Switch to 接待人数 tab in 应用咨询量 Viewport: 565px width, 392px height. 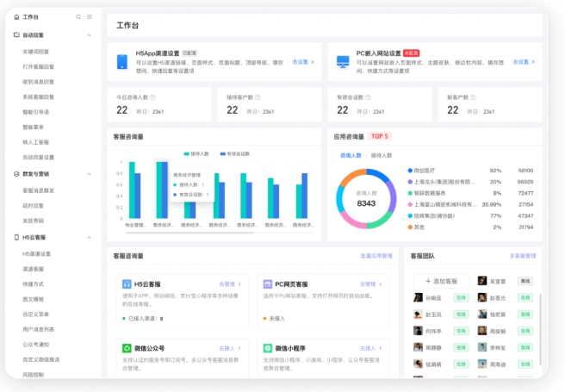(382, 155)
